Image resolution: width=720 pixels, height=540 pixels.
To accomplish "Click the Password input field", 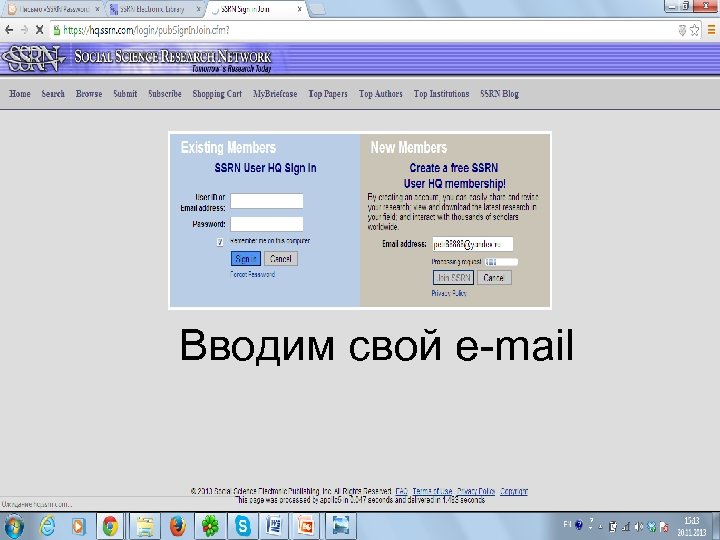I will pyautogui.click(x=267, y=225).
